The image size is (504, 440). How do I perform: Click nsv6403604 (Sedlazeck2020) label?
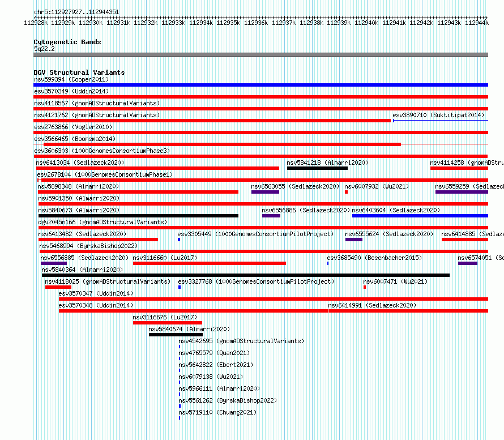pyautogui.click(x=396, y=210)
